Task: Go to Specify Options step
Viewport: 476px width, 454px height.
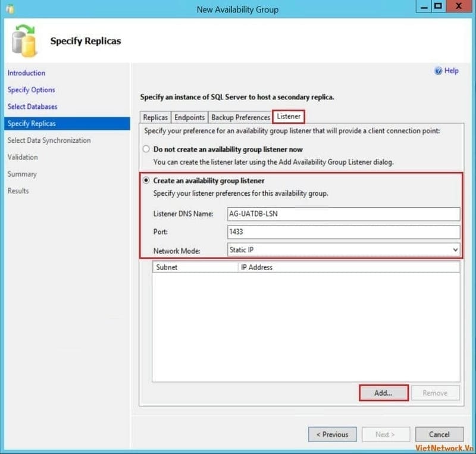Action: pyautogui.click(x=31, y=90)
